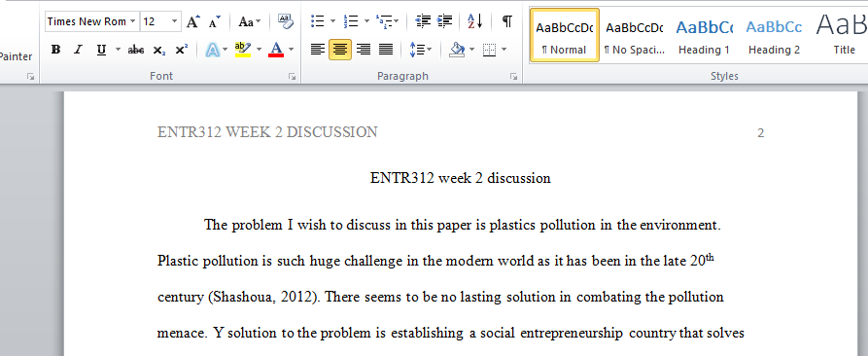The height and width of the screenshot is (356, 868).
Task: Click the Borders icon
Action: (x=489, y=50)
